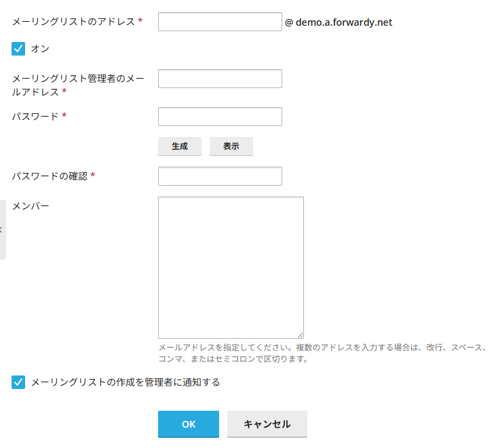Click the キャンセル button
498x448 pixels.
[267, 424]
